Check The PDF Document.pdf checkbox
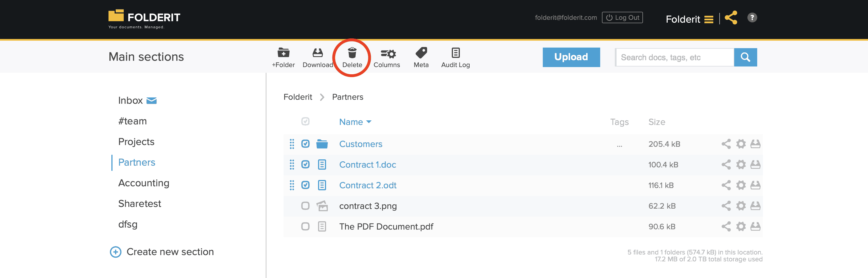The height and width of the screenshot is (278, 868). click(x=305, y=226)
